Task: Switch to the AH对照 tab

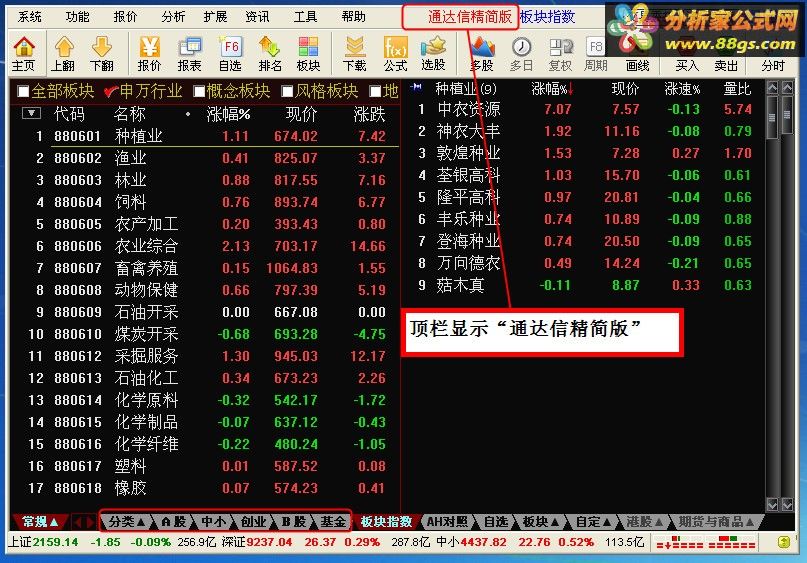Action: click(x=447, y=522)
